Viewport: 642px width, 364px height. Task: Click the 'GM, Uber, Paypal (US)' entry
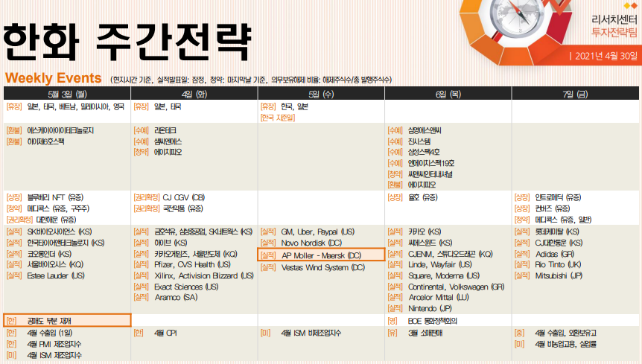318,232
